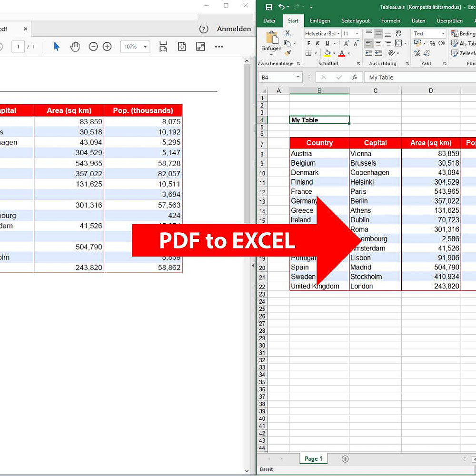Click the Save icon in Excel title bar
This screenshot has height=476, width=476.
pos(268,7)
